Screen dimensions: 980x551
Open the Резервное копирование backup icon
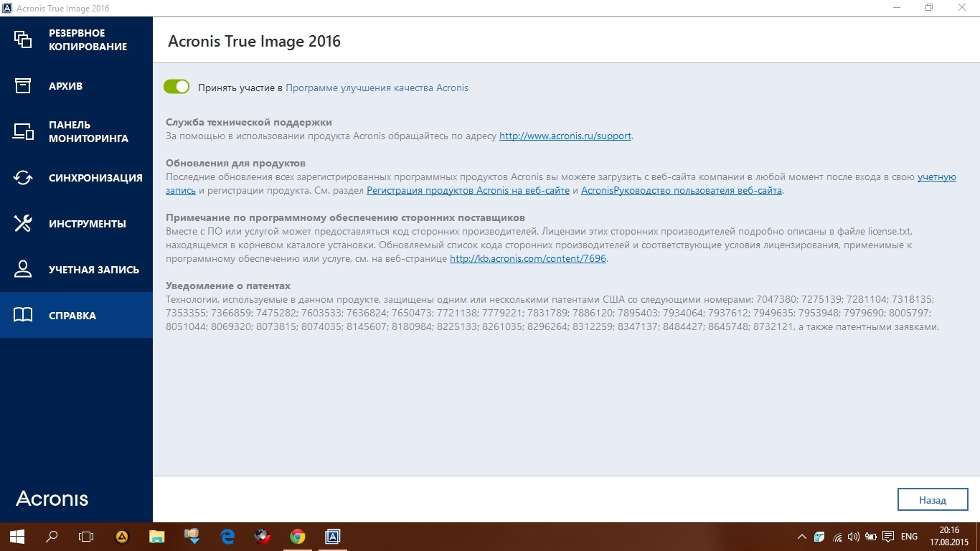click(x=24, y=39)
